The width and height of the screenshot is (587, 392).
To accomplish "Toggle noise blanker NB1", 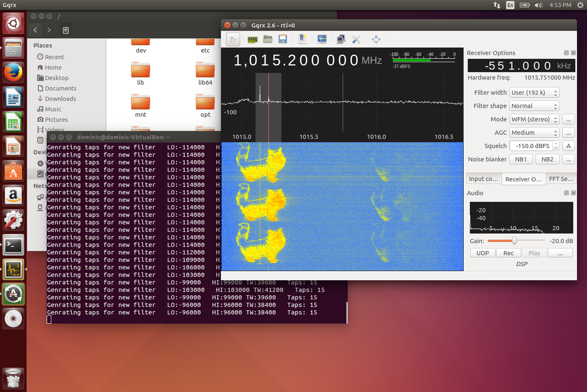I will coord(521,159).
